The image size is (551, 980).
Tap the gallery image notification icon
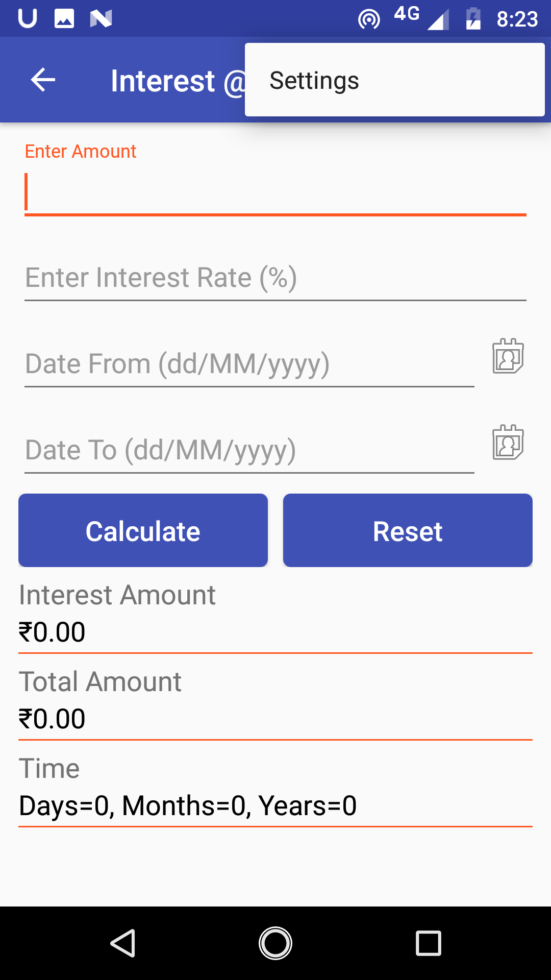64,19
